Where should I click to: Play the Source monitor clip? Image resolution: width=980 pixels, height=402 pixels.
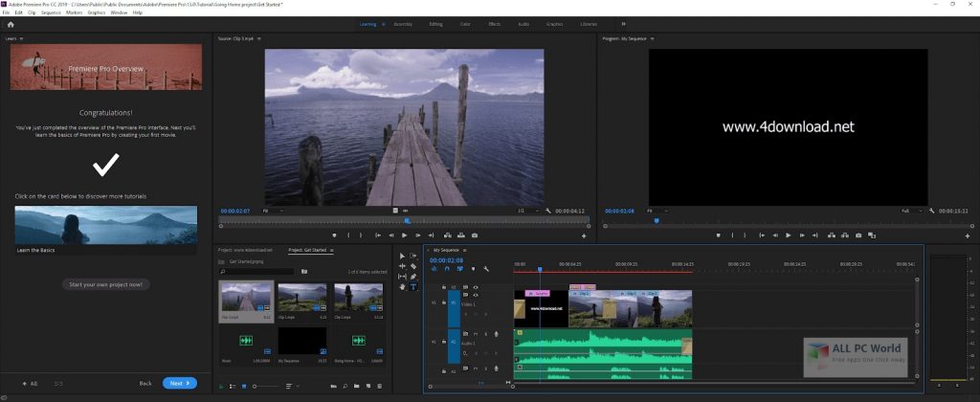(405, 235)
